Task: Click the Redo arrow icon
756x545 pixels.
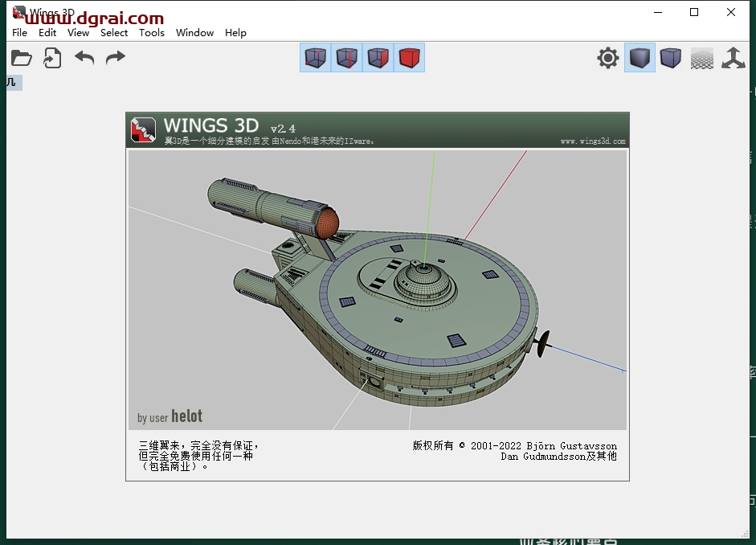Action: click(115, 57)
